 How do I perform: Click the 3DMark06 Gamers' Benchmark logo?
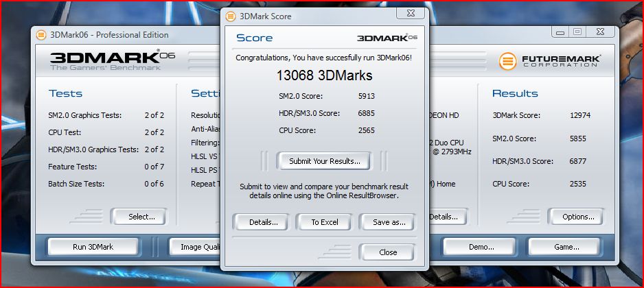[112, 60]
